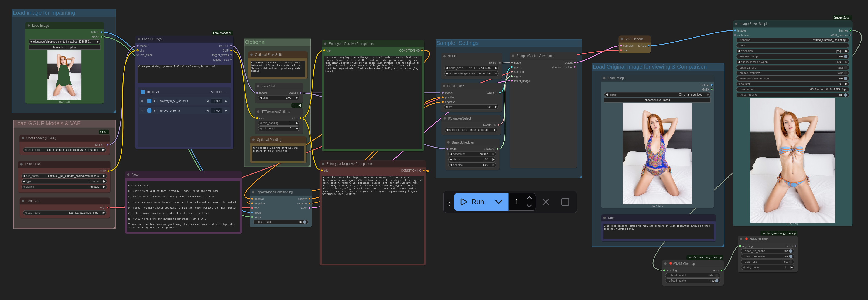
Task: Click the drag handle for psxzstyle_v1_chroma
Action: [x=142, y=101]
